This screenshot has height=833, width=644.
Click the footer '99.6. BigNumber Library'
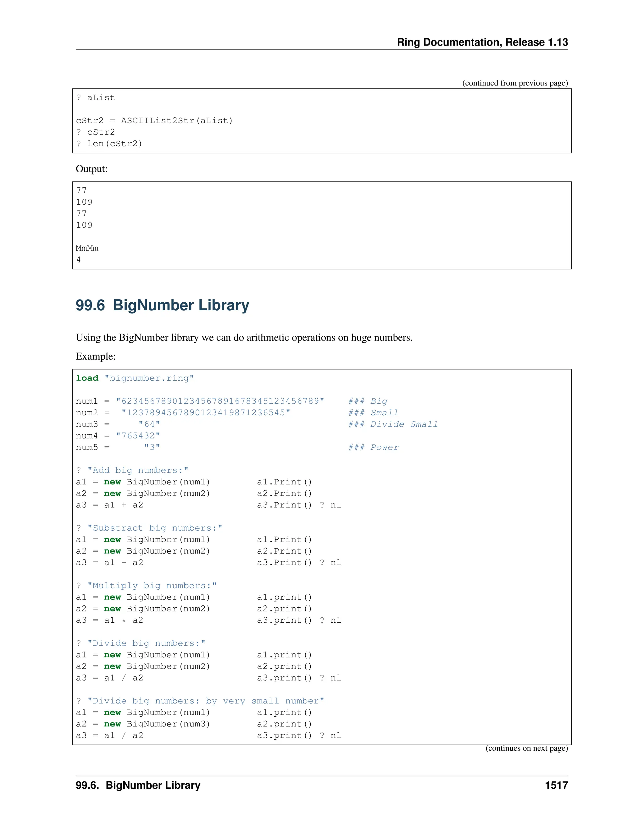(138, 785)
